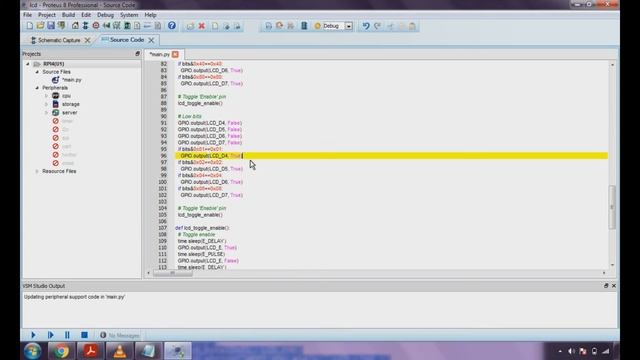The width and height of the screenshot is (640, 360).
Task: Open the Windows Start button
Action: click(x=32, y=351)
